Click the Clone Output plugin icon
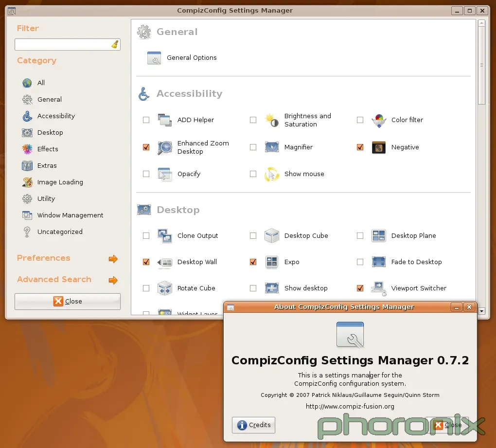The width and height of the screenshot is (496, 448). pos(164,236)
